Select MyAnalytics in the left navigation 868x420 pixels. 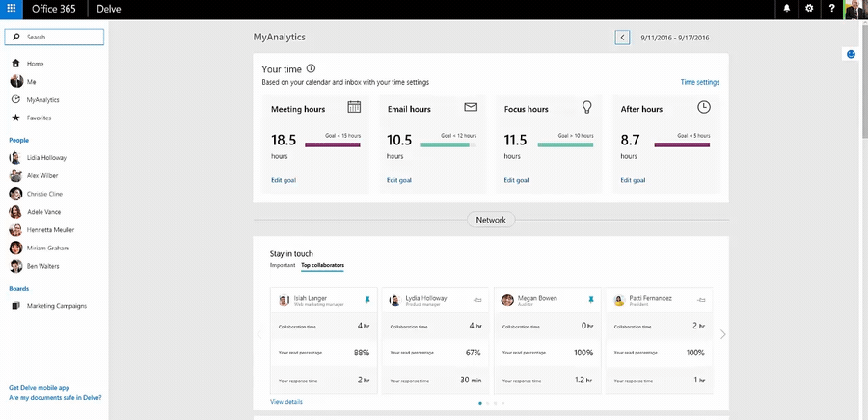42,99
